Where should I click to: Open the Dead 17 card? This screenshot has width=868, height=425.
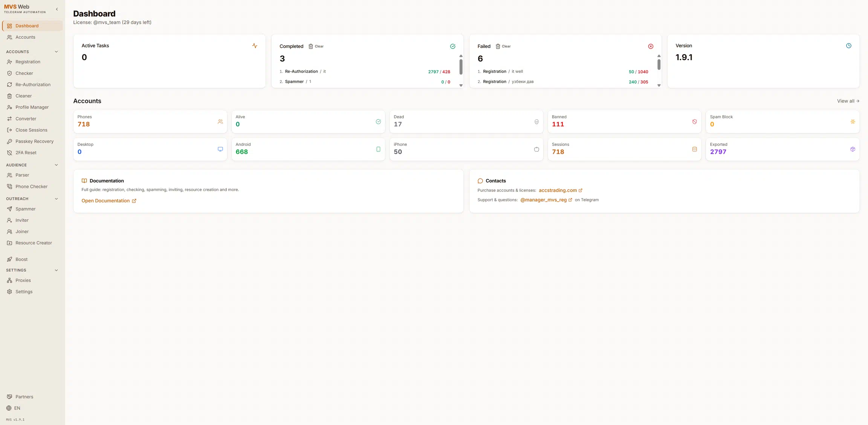[466, 121]
